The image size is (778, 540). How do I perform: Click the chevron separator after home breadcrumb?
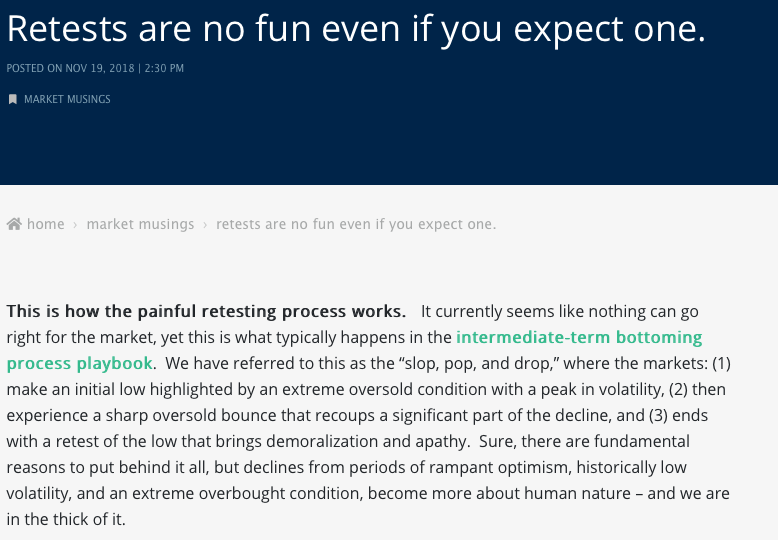[75, 224]
